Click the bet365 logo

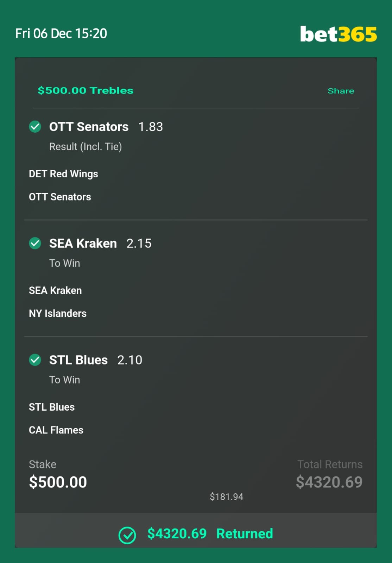coord(338,34)
